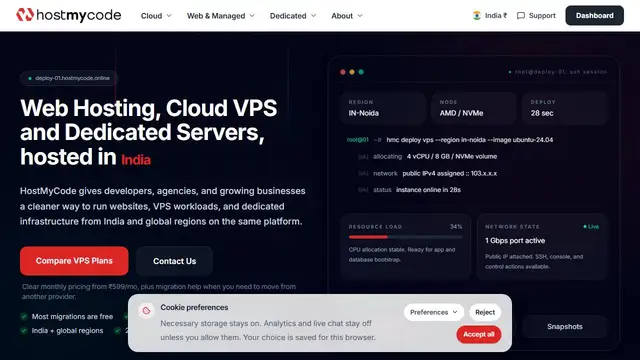
Task: Expand the Web & Managed chevron
Action: pos(252,16)
